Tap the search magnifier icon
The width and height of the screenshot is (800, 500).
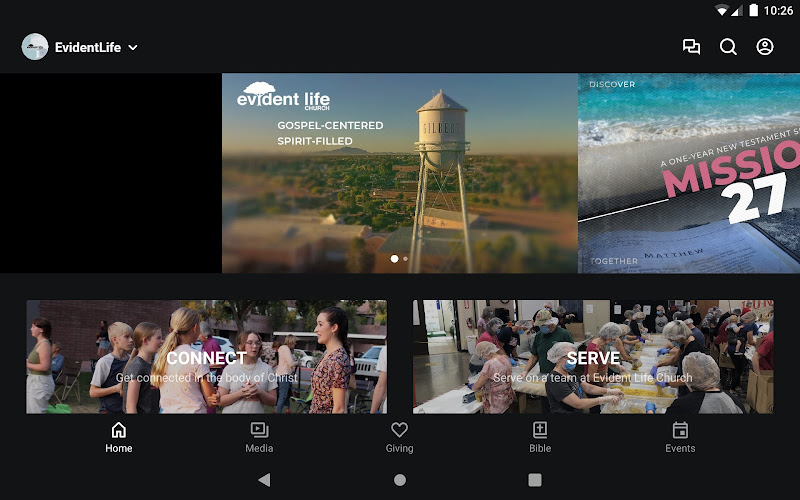click(728, 47)
